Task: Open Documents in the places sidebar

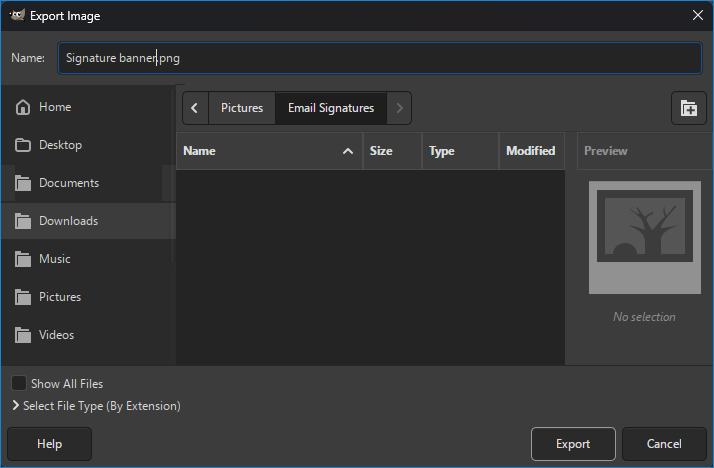Action: click(88, 183)
